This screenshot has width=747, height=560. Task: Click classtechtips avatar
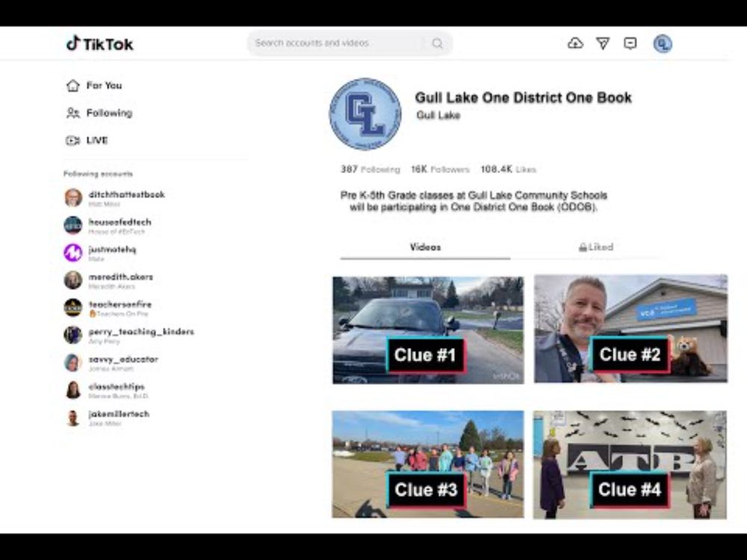pos(73,390)
